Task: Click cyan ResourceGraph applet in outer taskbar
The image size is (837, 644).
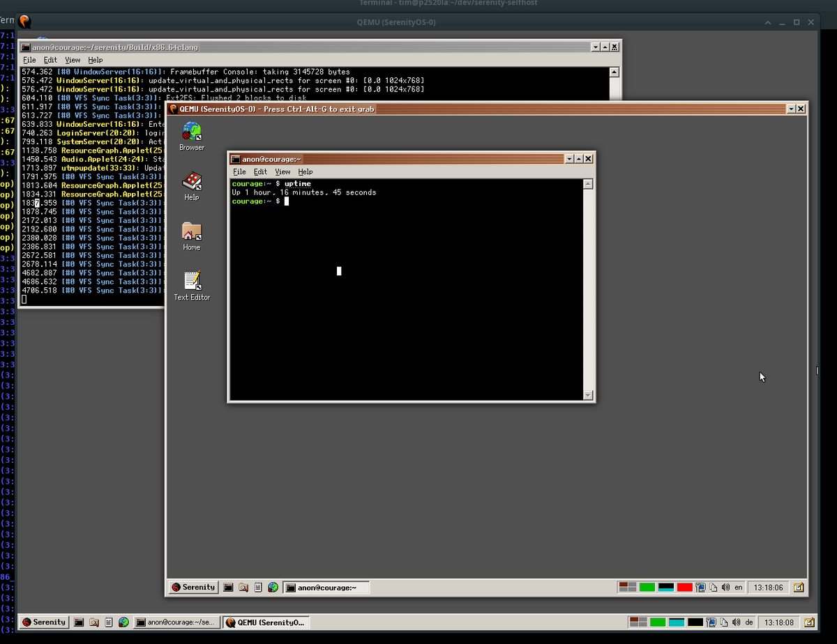Action: click(x=677, y=622)
